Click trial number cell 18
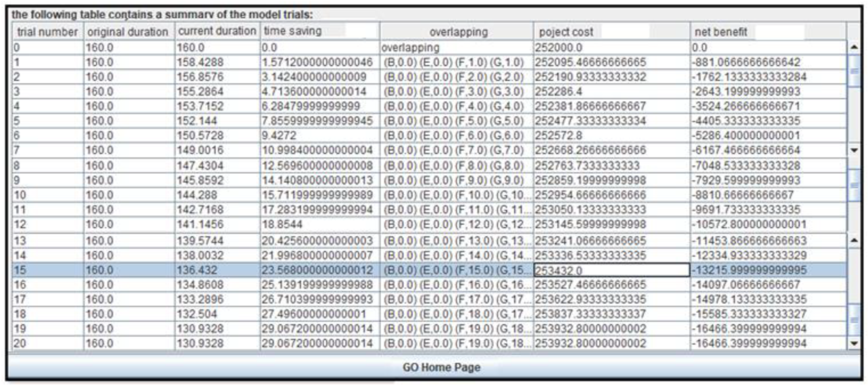 pos(47,314)
